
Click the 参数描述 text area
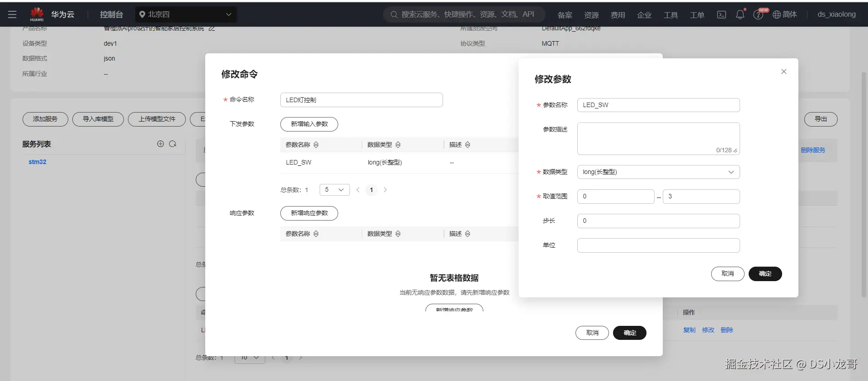click(x=658, y=139)
